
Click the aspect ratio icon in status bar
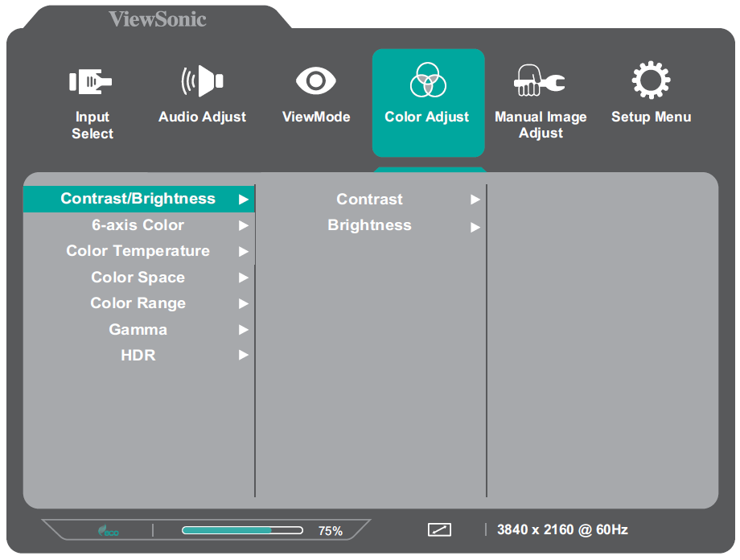[x=439, y=529]
